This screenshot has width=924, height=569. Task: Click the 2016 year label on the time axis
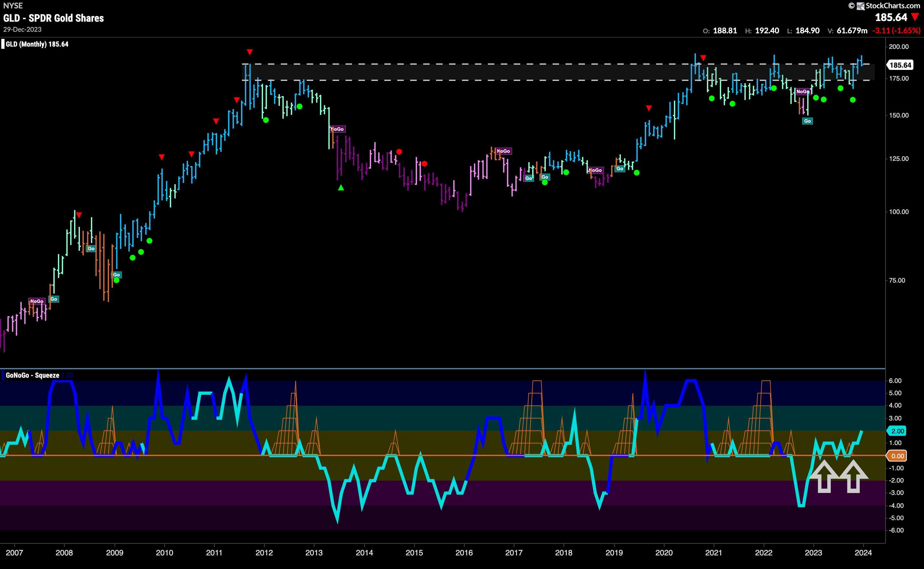(464, 552)
